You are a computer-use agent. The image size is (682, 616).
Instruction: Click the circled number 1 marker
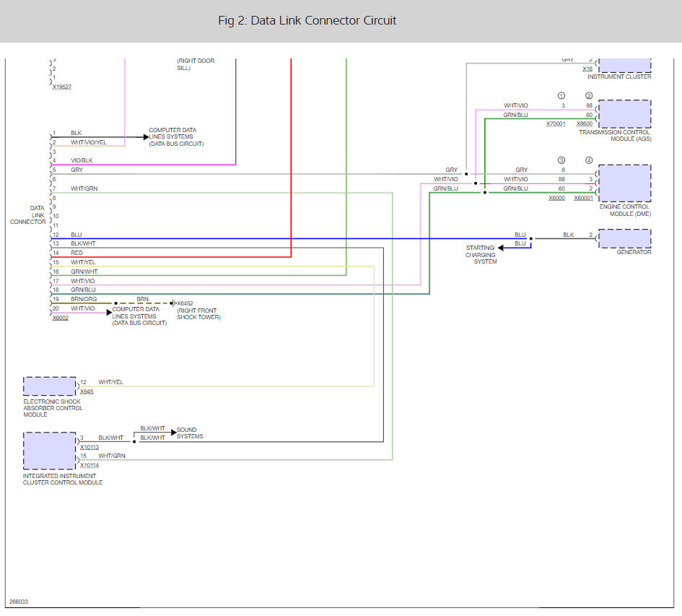pos(561,96)
